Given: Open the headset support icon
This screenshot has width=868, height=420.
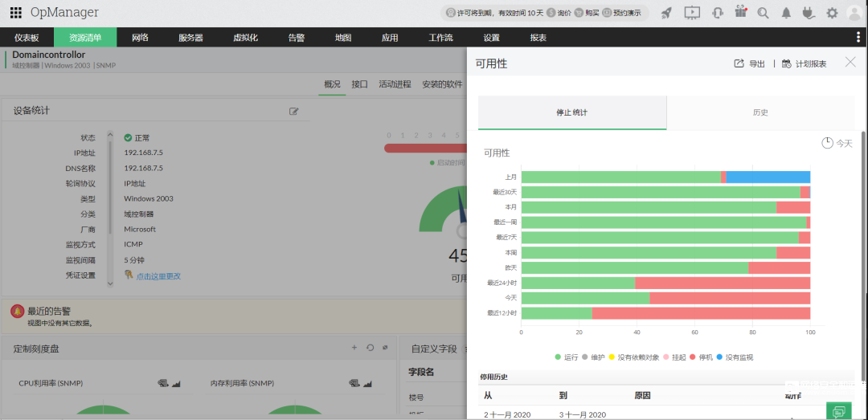Looking at the screenshot, I should coord(718,13).
